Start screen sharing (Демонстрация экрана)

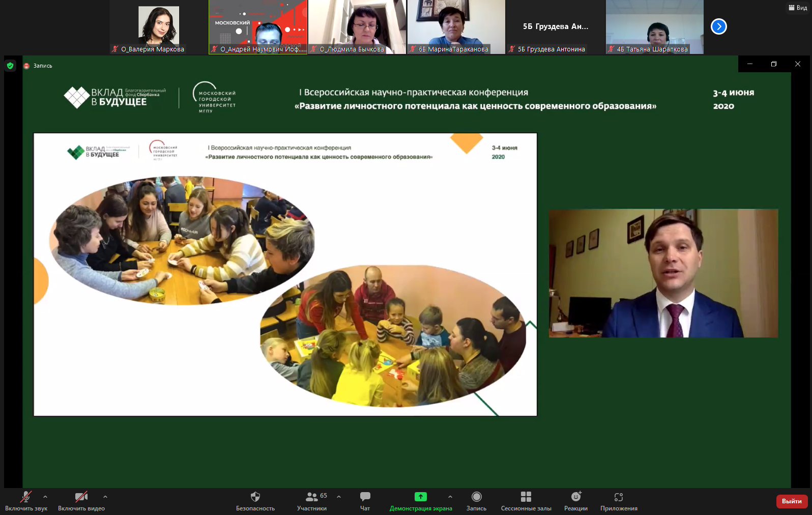(420, 497)
